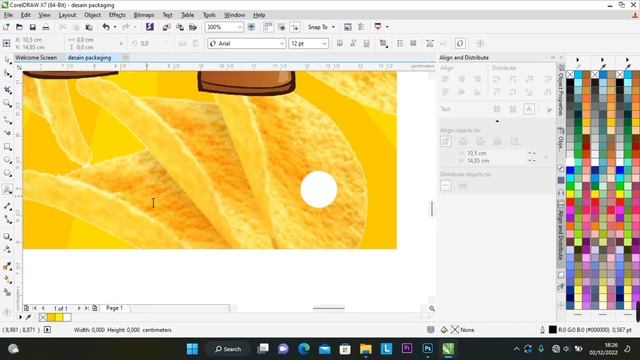Go to next page arrow in navigator
640x360 pixels.
pos(79,308)
